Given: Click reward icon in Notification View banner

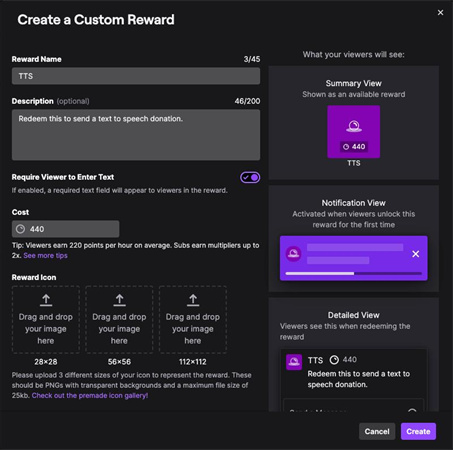Looking at the screenshot, I should (294, 254).
